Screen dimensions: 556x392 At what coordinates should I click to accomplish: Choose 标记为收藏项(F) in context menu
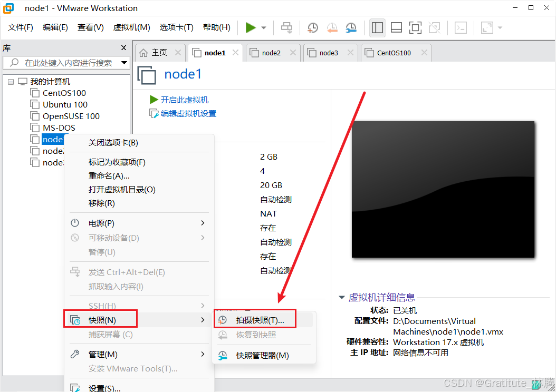[x=140, y=162]
